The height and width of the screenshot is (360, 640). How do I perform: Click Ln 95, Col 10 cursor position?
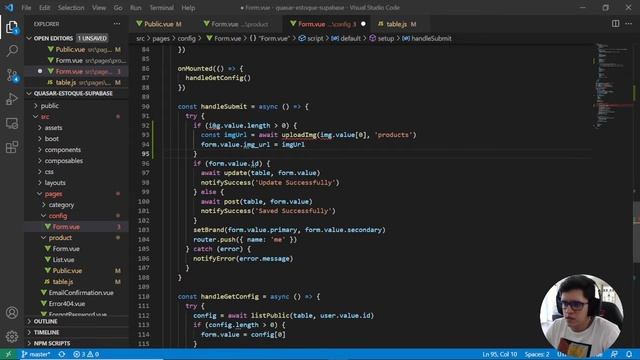pos(499,354)
